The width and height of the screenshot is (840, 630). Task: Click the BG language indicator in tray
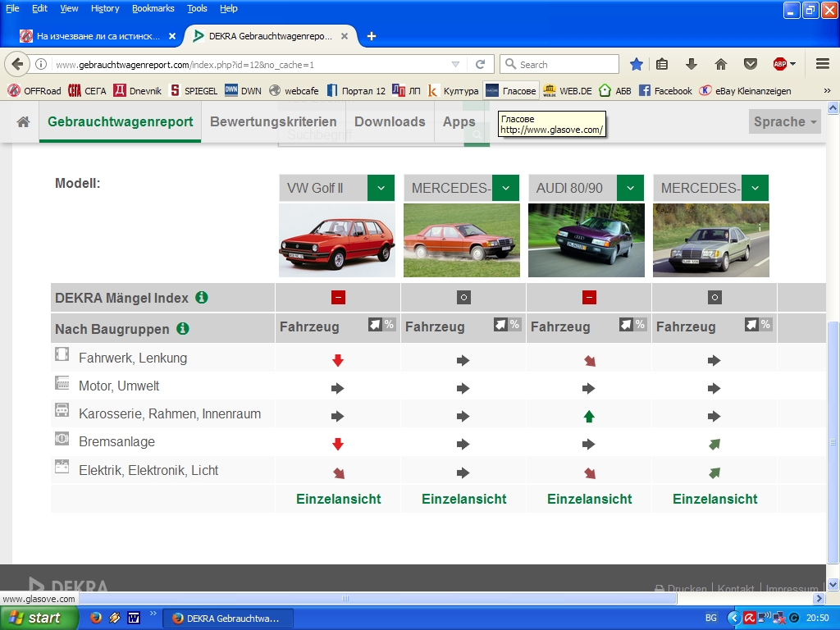pyautogui.click(x=711, y=618)
